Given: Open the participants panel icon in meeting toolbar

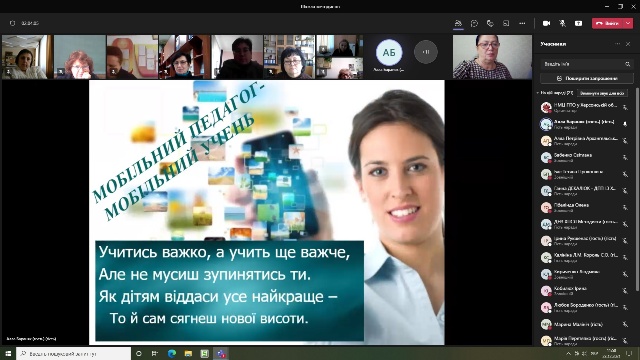Looking at the screenshot, I should point(458,24).
